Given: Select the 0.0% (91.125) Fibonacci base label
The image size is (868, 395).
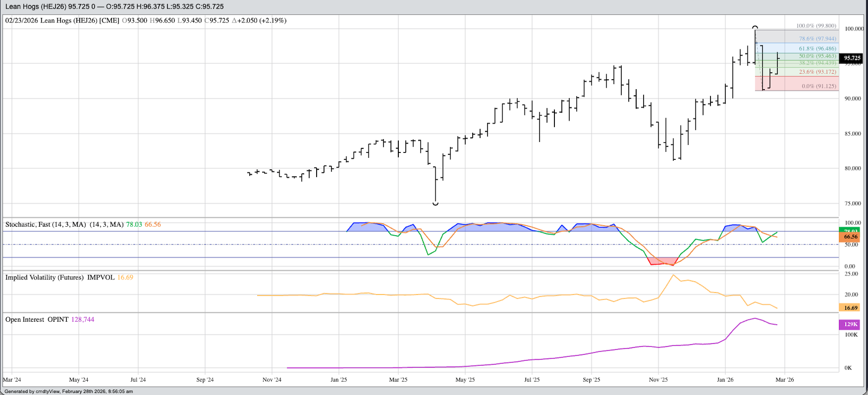Looking at the screenshot, I should (x=819, y=86).
